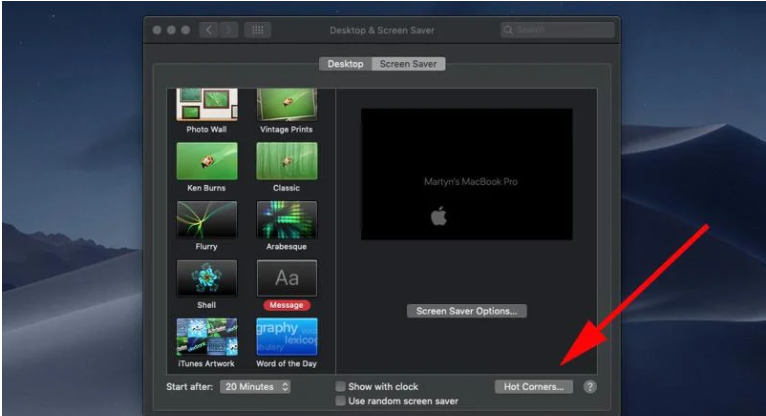Screen dimensions: 766x416
Task: Click the red Message label
Action: tap(287, 305)
